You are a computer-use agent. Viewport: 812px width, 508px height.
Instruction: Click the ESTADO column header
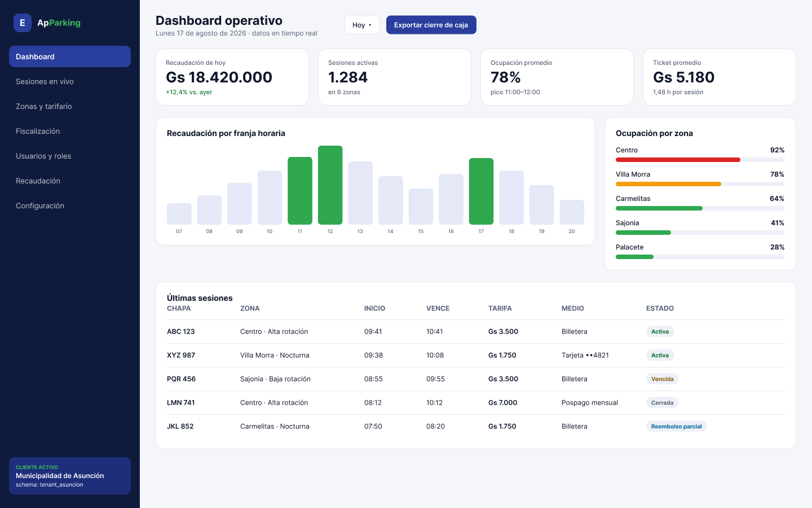tap(660, 309)
